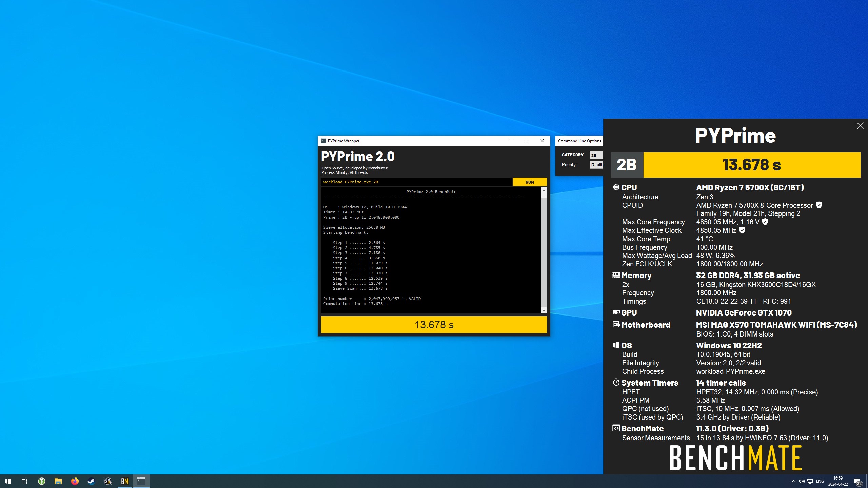This screenshot has width=868, height=488.
Task: Maximize the PYPrime Wrapper window
Action: click(527, 141)
